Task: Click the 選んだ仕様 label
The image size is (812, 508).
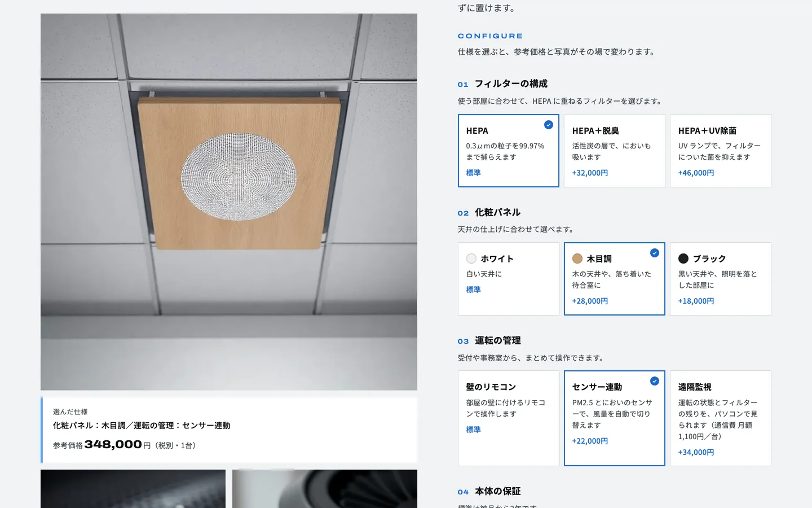Action: pyautogui.click(x=70, y=411)
